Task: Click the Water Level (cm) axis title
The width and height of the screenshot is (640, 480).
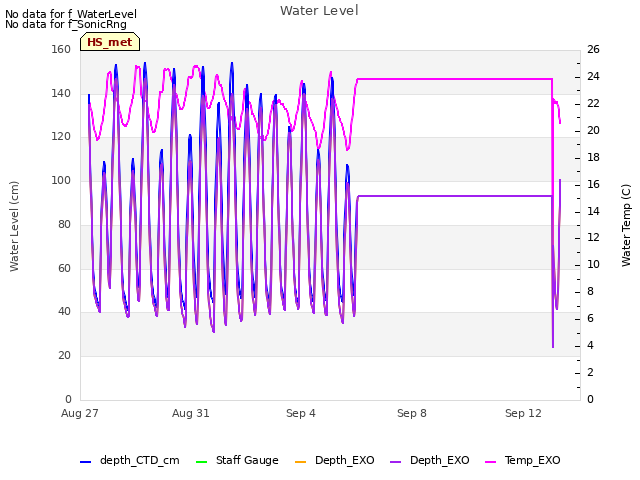Action: coord(14,226)
